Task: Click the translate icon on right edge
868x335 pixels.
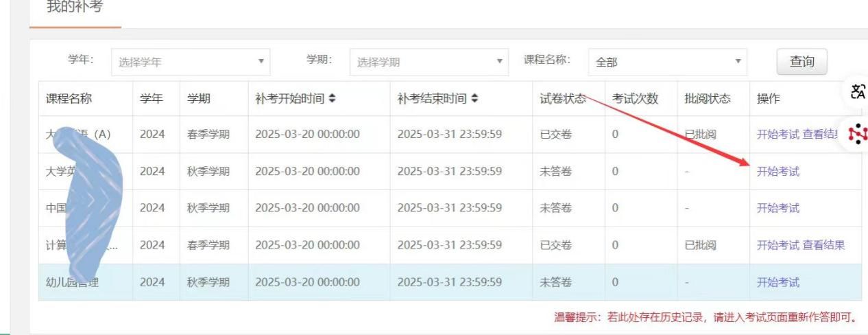Action: coord(858,92)
